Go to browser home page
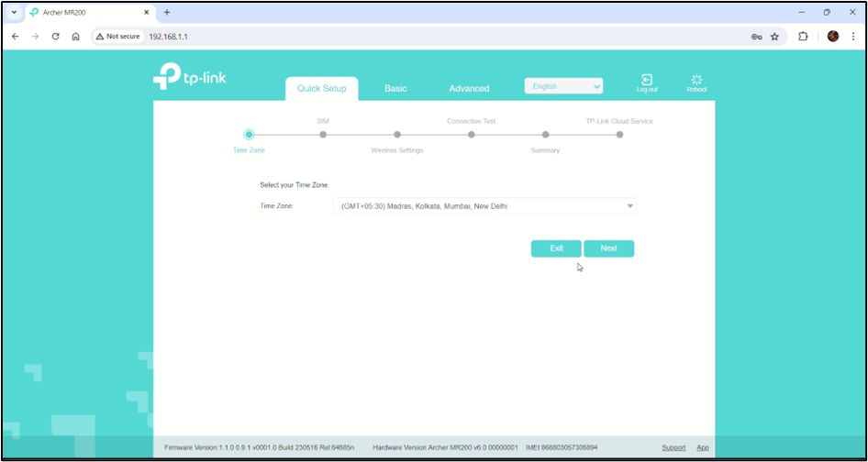The width and height of the screenshot is (868, 462). [x=75, y=37]
